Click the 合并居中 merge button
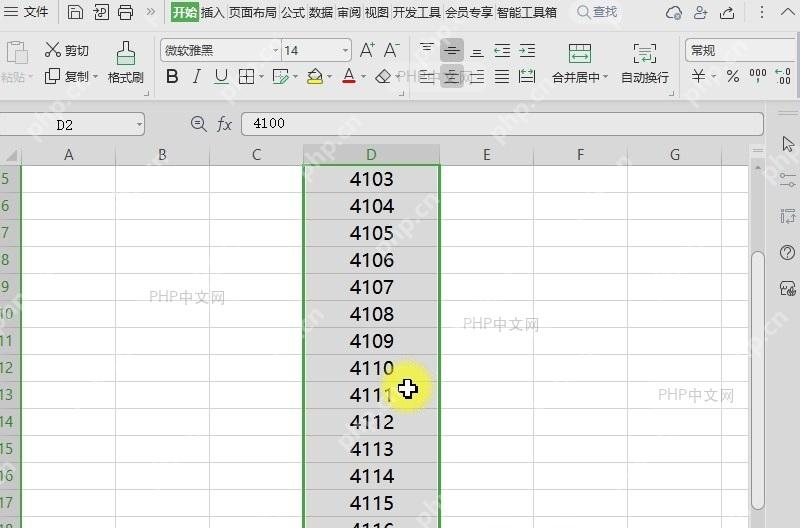Viewport: 800px width, 528px height. pyautogui.click(x=580, y=63)
